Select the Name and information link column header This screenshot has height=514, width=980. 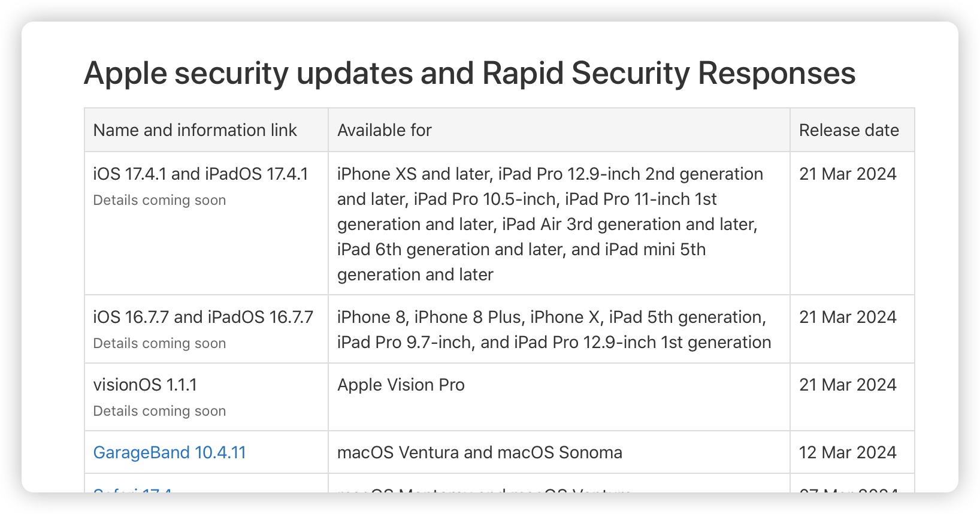click(195, 130)
